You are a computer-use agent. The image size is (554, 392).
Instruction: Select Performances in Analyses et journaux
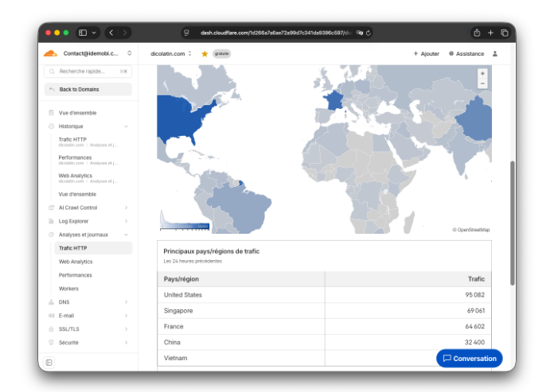coord(76,275)
